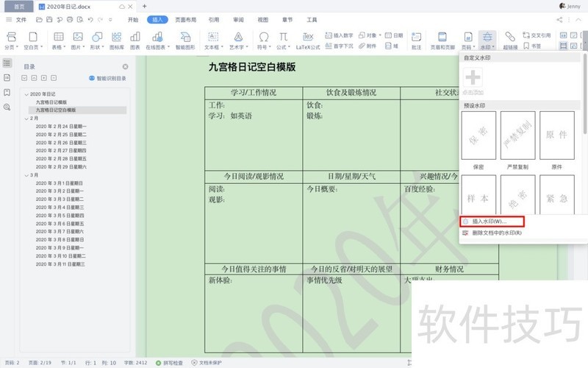Image resolution: width=588 pixels, height=368 pixels.
Task: Click the find and replace sidebar icon
Action: [x=7, y=107]
